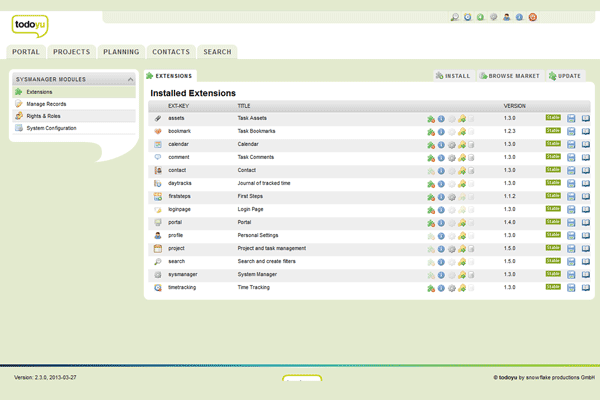Click the update icon for comment extension
This screenshot has height=400, width=600.
[x=462, y=157]
